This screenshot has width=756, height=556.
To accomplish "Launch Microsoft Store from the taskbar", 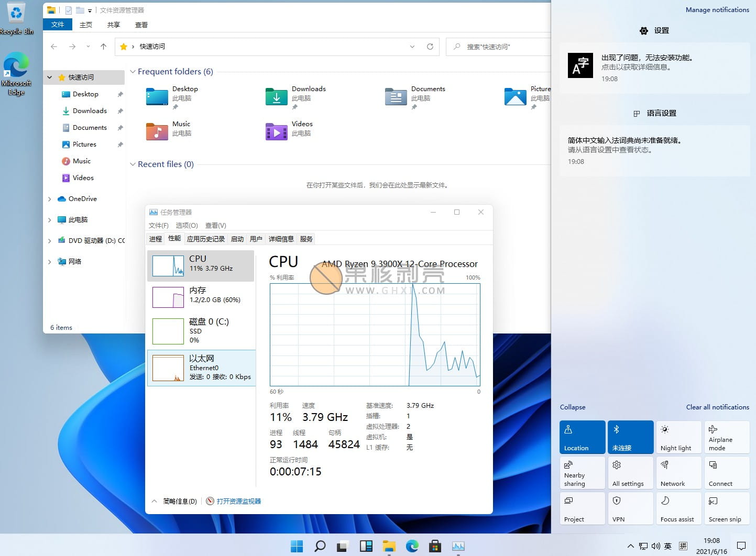I will pos(435,546).
